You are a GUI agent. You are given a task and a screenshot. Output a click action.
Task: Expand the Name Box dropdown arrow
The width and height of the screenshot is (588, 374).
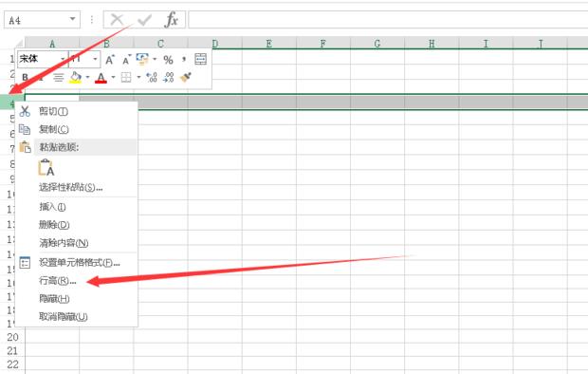[x=72, y=19]
